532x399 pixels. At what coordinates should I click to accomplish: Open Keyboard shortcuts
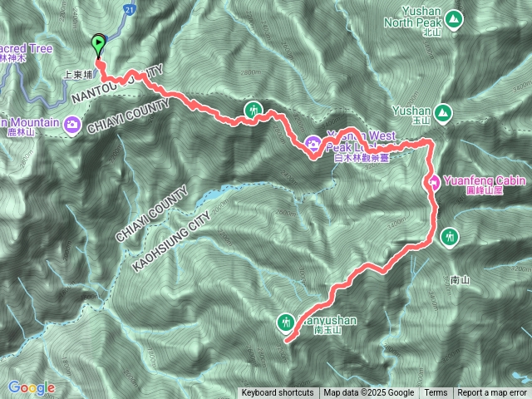point(278,393)
